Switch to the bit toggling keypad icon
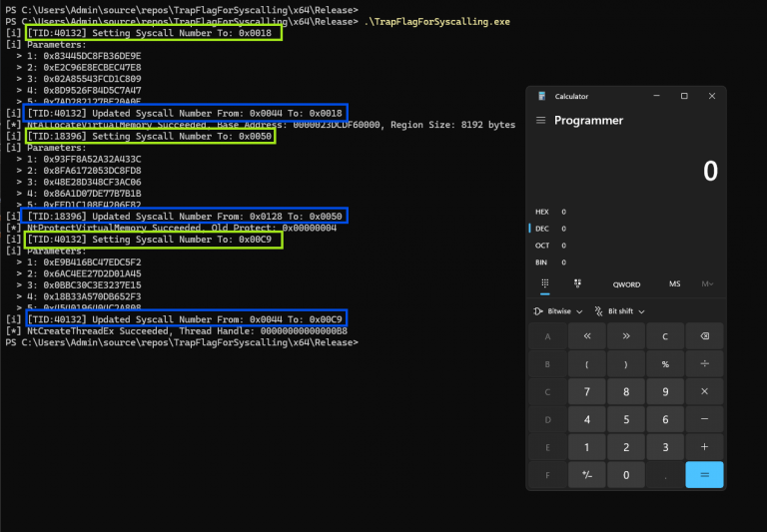The image size is (767, 532). pos(577,283)
